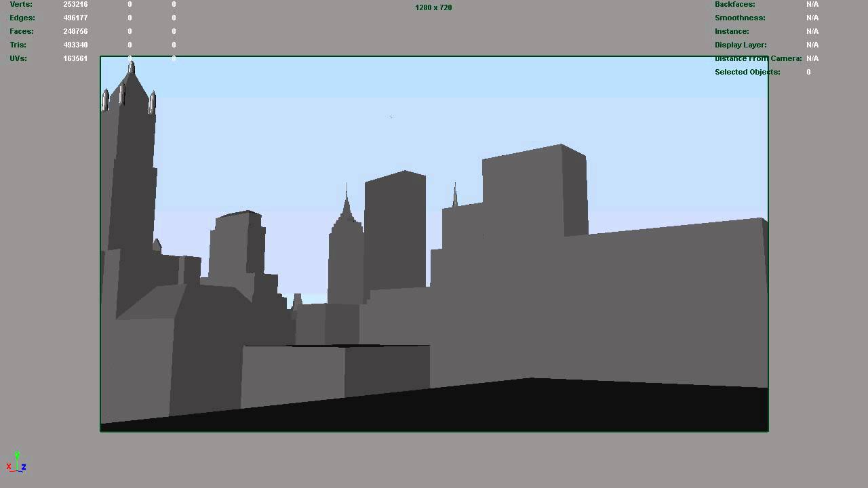Click the "Distance From Camera:" label
The image size is (868, 488).
758,58
